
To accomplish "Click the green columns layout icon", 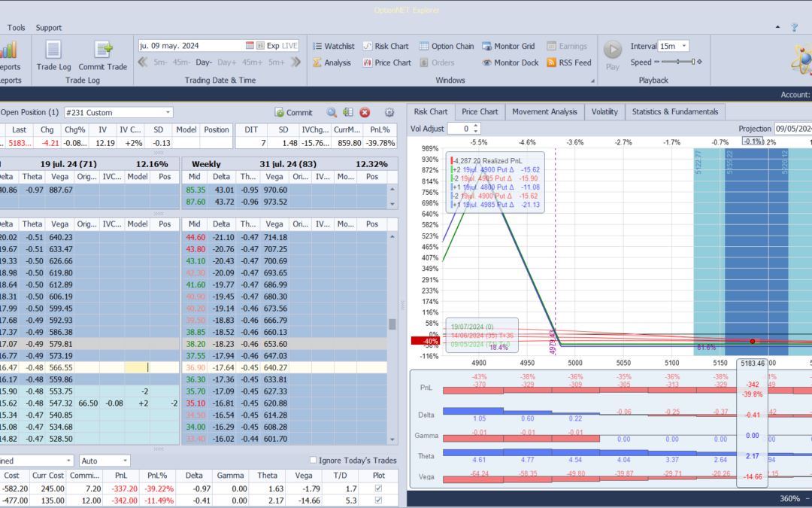I will [x=348, y=112].
